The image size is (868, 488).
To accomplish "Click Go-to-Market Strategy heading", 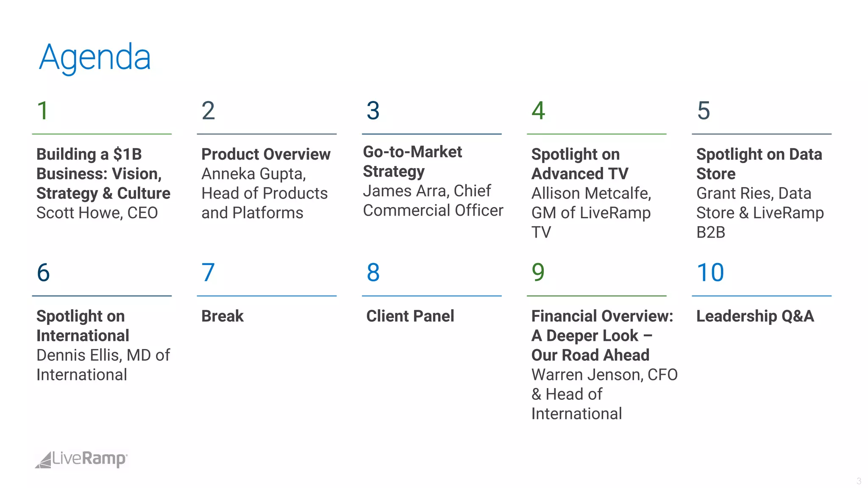I will [x=412, y=161].
